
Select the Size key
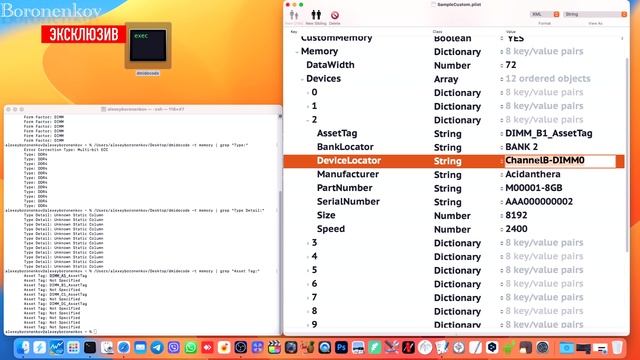point(326,216)
